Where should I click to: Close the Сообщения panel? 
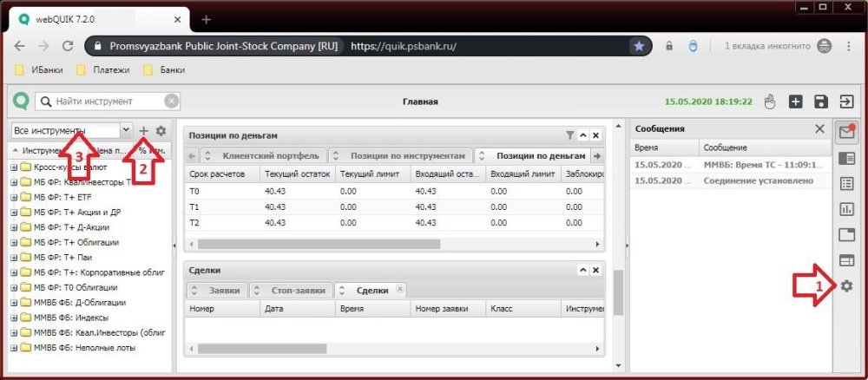click(x=819, y=128)
